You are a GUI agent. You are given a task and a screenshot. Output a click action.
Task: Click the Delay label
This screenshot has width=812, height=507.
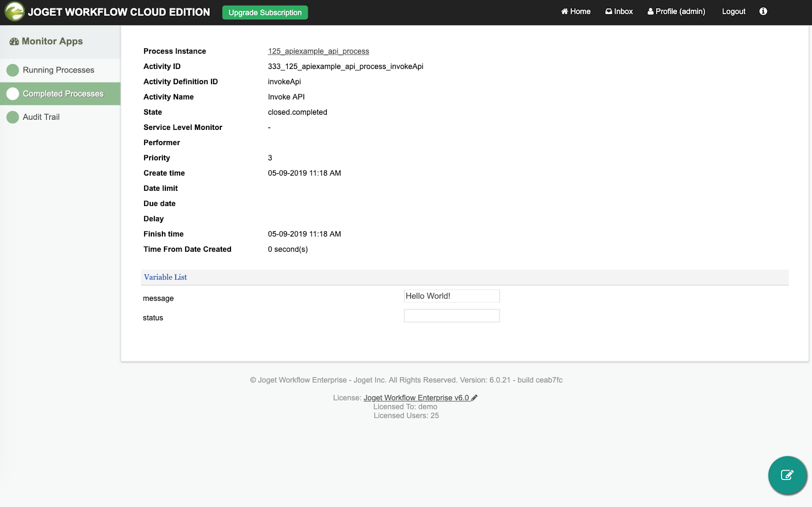(x=153, y=219)
